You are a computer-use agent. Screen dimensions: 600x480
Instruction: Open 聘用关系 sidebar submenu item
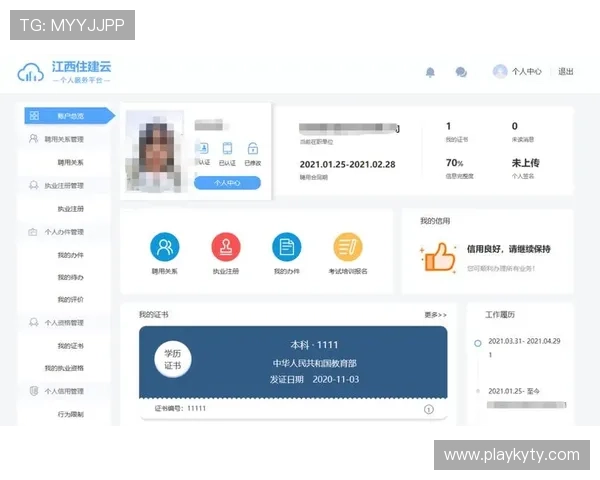click(70, 162)
